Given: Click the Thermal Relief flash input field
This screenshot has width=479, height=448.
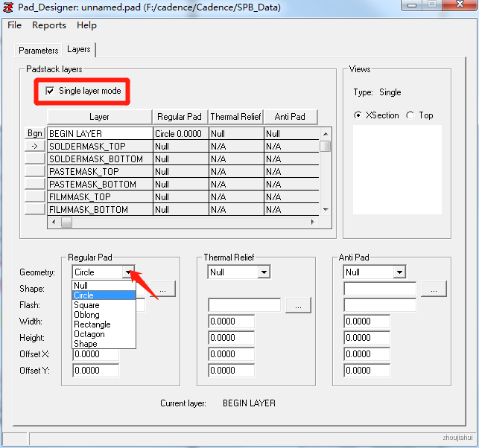Looking at the screenshot, I should coord(244,305).
